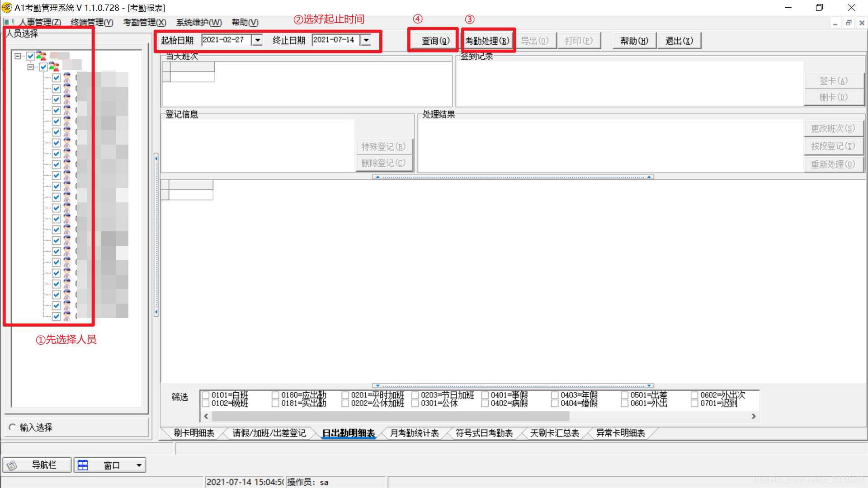Image resolution: width=868 pixels, height=488 pixels.
Task: Switch to the 月考勤统计表 tab
Action: [414, 433]
